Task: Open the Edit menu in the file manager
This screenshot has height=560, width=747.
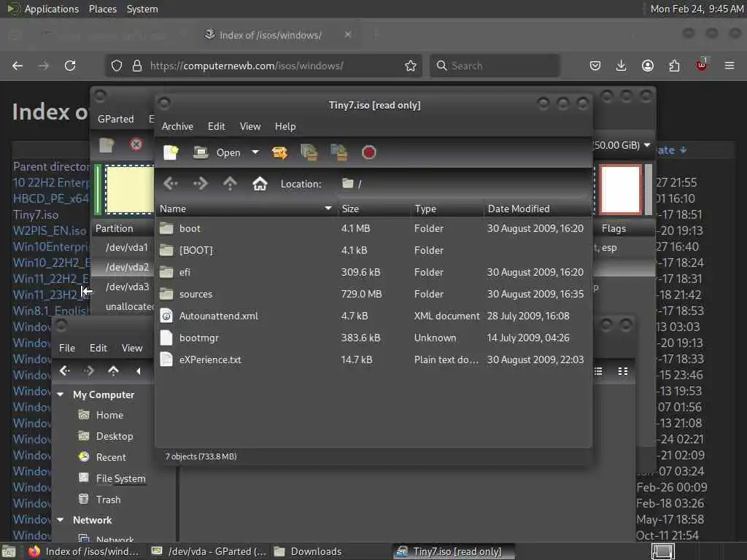Action: click(98, 348)
